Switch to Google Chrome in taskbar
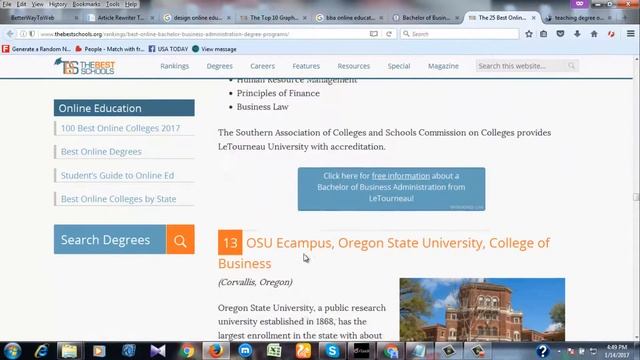640x360 pixels. [187, 351]
